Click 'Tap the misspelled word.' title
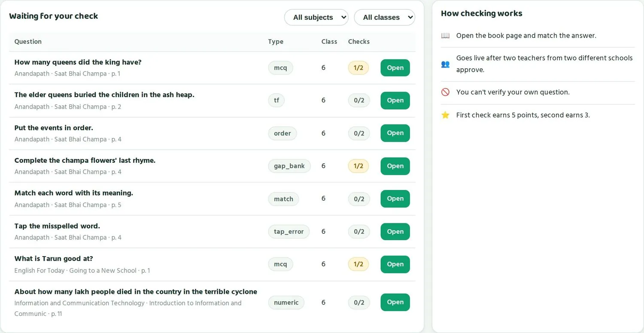Viewport: 644px width, 333px height. (x=57, y=226)
